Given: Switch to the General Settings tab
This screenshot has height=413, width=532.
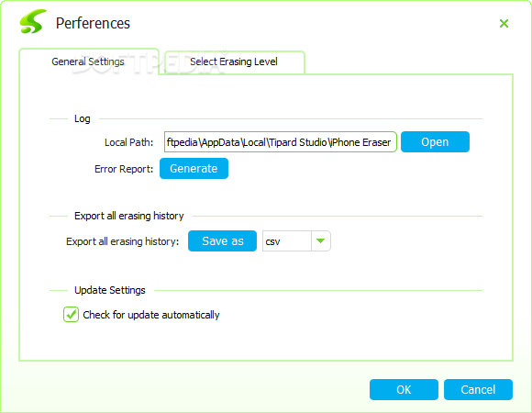Looking at the screenshot, I should [89, 61].
